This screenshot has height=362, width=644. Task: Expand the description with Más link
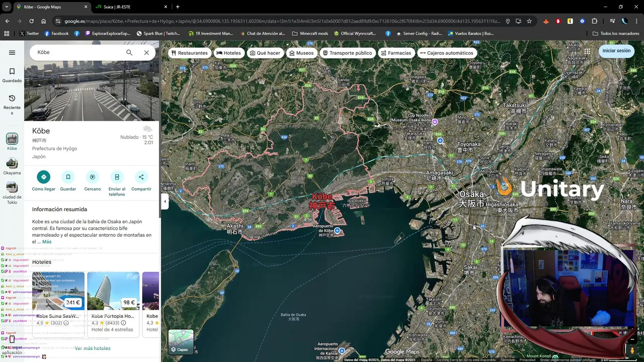point(47,242)
